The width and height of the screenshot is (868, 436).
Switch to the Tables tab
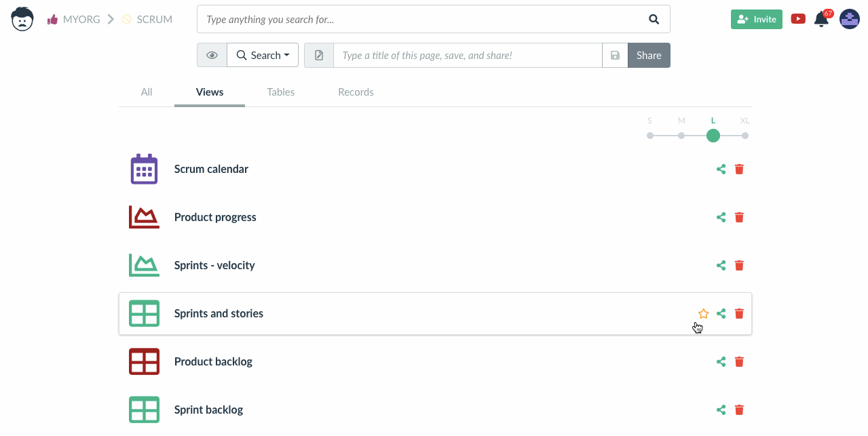click(280, 92)
